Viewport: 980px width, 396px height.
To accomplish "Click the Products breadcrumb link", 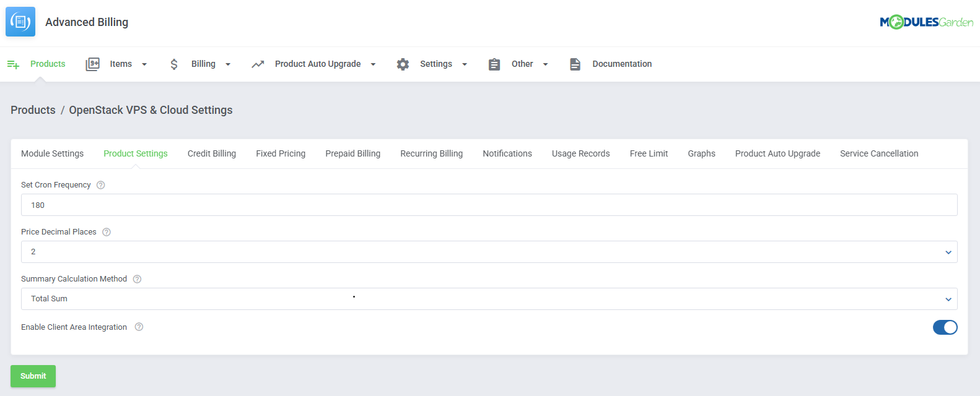I will [33, 110].
